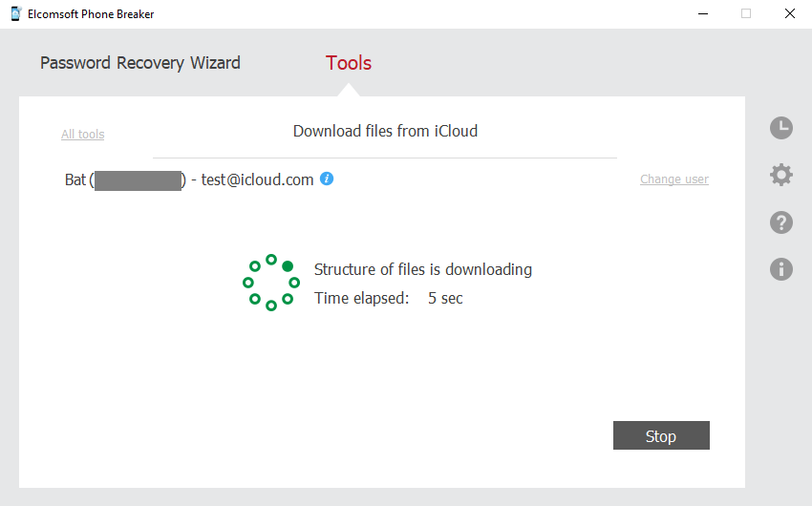Close the Phone Breaker window
The height and width of the screenshot is (506, 812).
coord(789,14)
